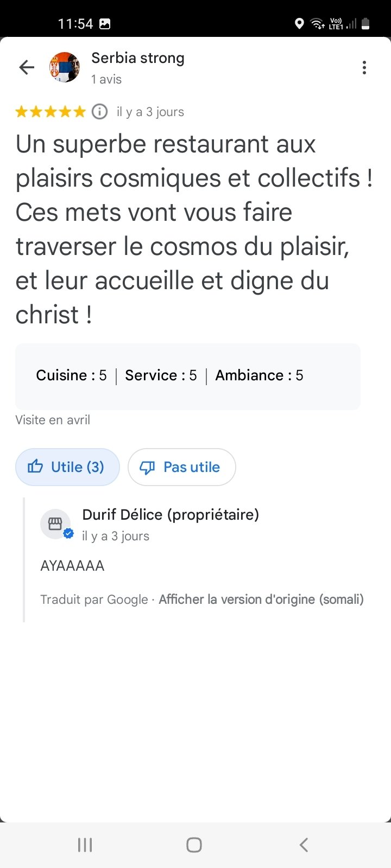This screenshot has width=391, height=868.
Task: Tap the Durif Délice storefront icon
Action: coord(55,524)
